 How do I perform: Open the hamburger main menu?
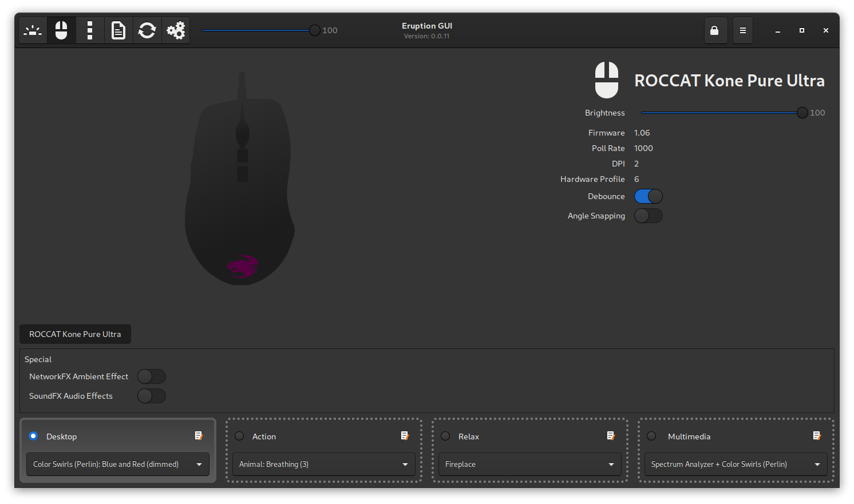(742, 30)
